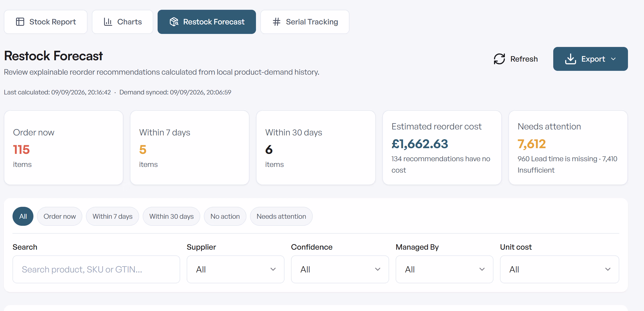Click the Within 30 days summary card
644x311 pixels.
(x=316, y=148)
